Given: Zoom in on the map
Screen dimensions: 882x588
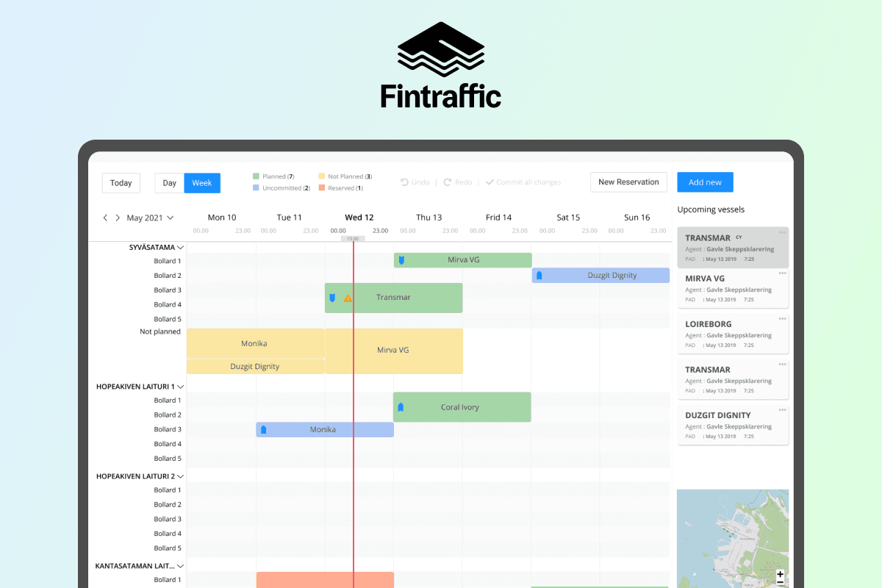Looking at the screenshot, I should click(x=780, y=574).
